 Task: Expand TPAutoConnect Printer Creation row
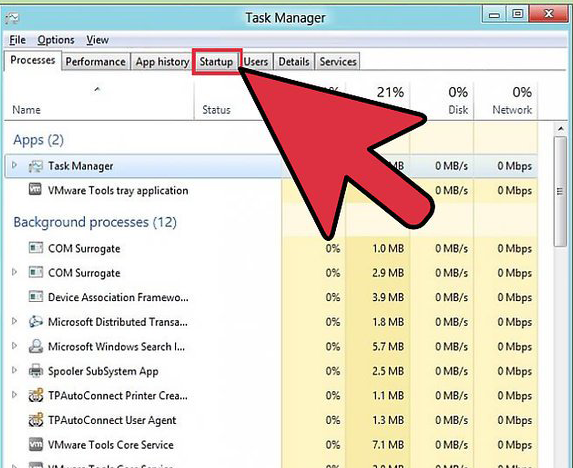(x=14, y=395)
